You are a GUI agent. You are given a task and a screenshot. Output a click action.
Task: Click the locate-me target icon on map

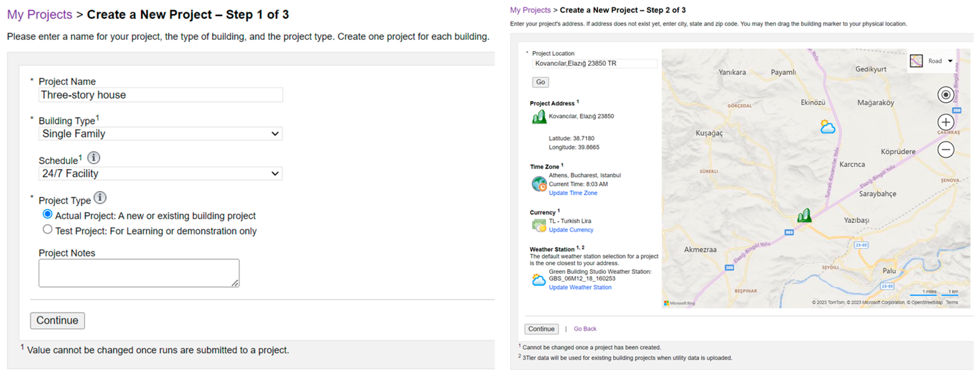[x=945, y=95]
